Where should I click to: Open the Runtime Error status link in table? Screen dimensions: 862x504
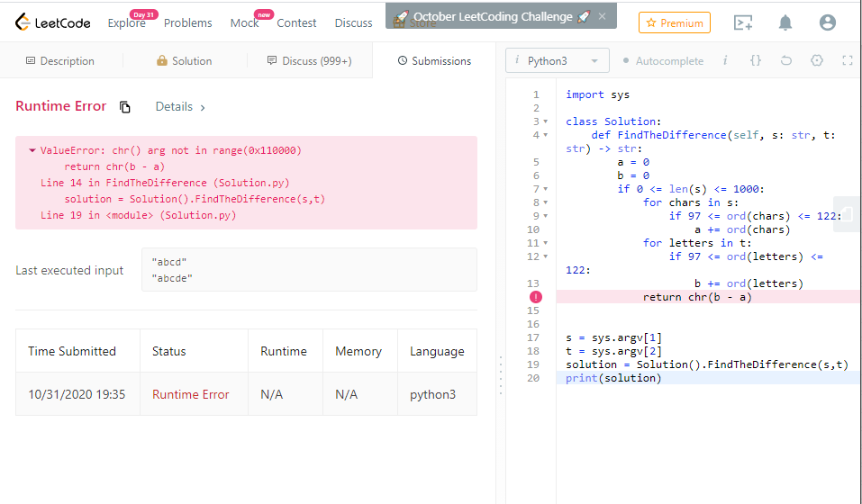click(190, 394)
